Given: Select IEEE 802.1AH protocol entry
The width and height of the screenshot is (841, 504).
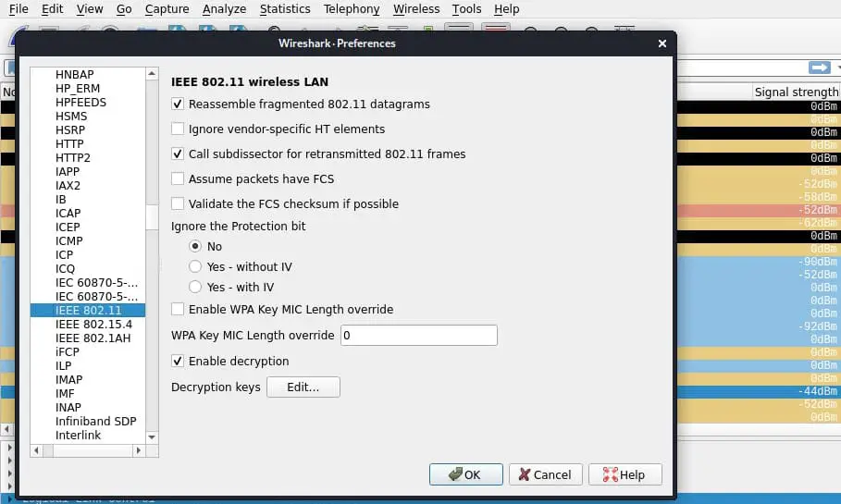Looking at the screenshot, I should pos(93,338).
